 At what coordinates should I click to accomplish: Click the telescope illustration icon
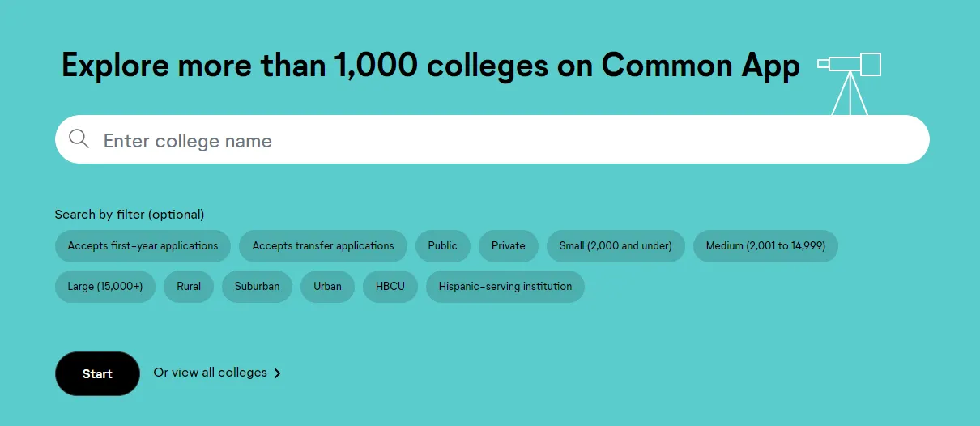pyautogui.click(x=850, y=82)
